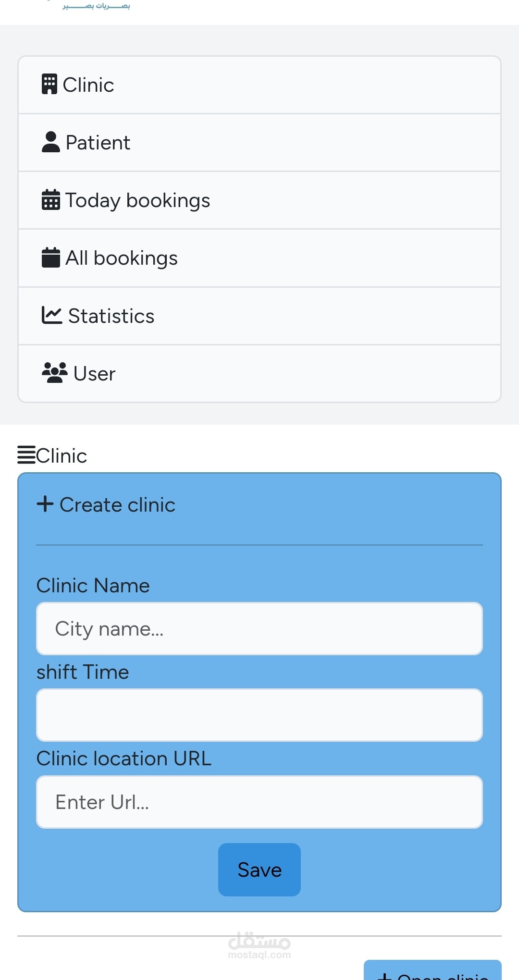519x980 pixels.
Task: Focus the Clinic Name input field
Action: [259, 628]
